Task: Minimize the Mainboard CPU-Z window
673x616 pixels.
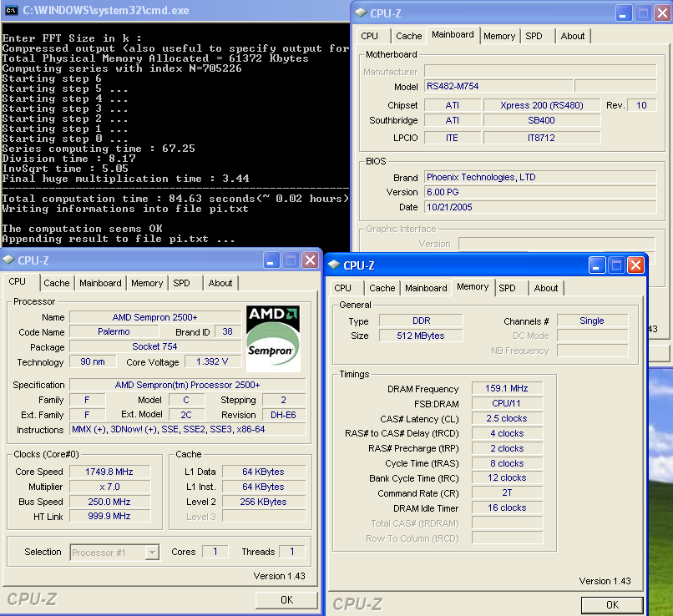Action: [x=623, y=13]
